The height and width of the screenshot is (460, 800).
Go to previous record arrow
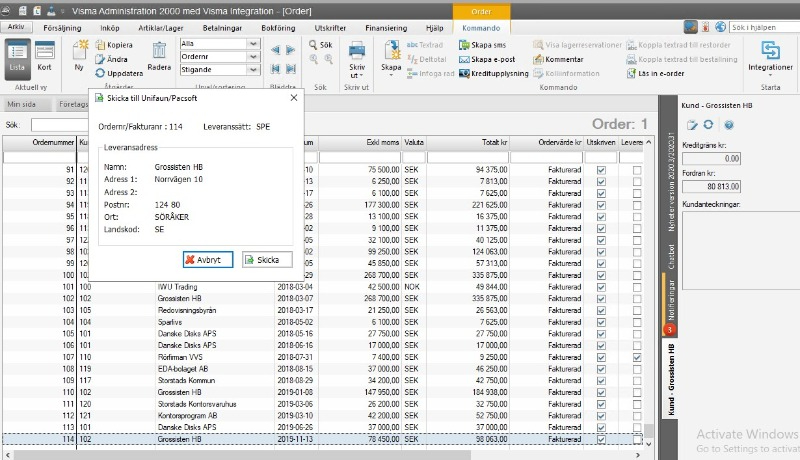[x=276, y=50]
